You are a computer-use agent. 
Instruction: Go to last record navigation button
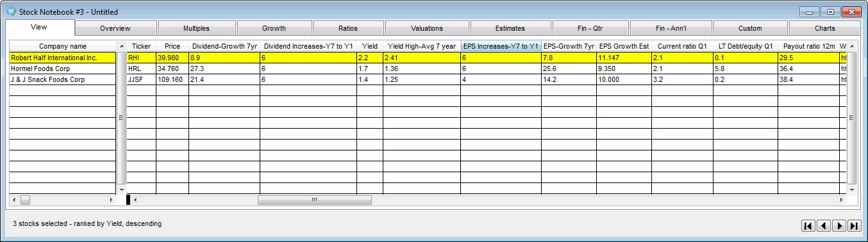pos(854,225)
